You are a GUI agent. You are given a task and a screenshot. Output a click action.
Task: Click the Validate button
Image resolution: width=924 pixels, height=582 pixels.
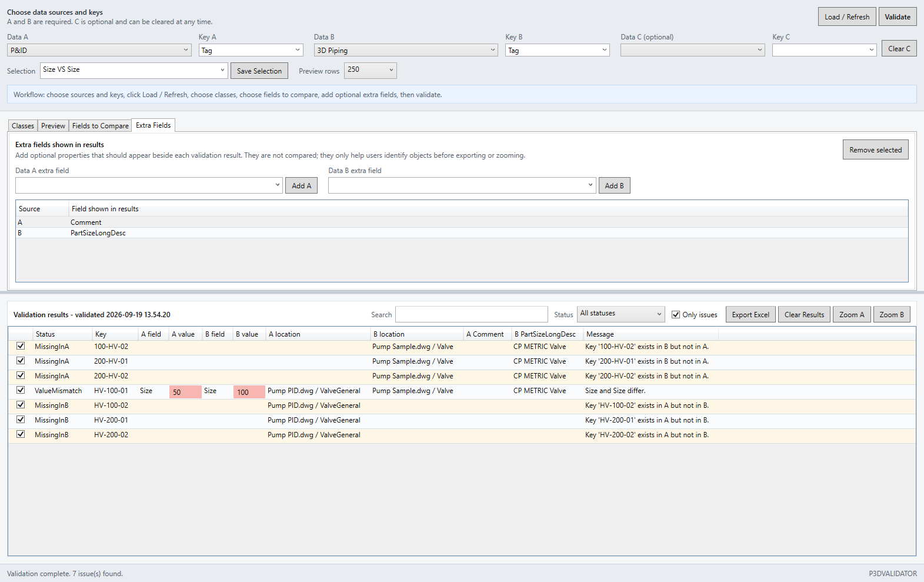(898, 16)
